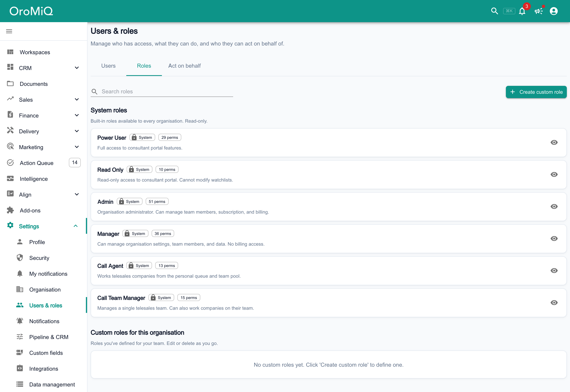Screen dimensions: 570x392
Task: View Admin role details eye icon
Action: [554, 206]
